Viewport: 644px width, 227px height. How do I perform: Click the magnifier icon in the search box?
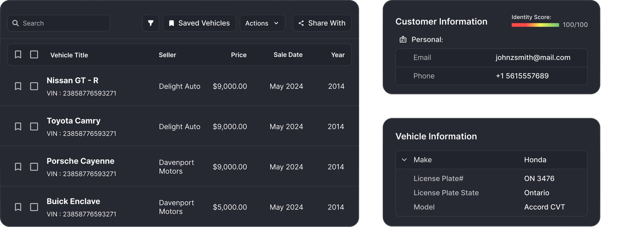coord(15,23)
